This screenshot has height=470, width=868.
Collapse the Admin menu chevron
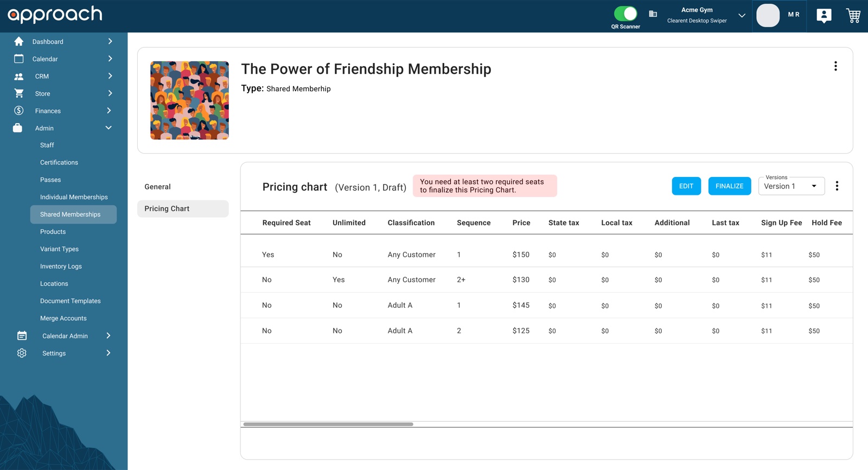tap(108, 128)
